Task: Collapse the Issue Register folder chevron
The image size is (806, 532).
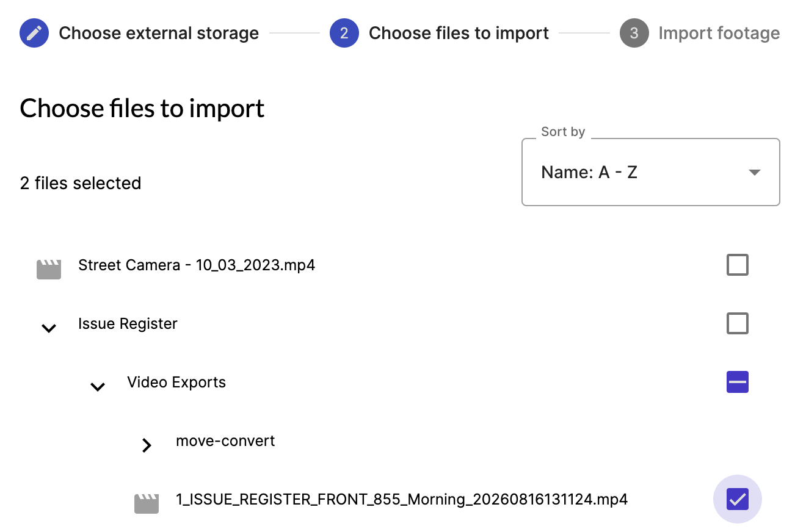Action: pyautogui.click(x=49, y=328)
